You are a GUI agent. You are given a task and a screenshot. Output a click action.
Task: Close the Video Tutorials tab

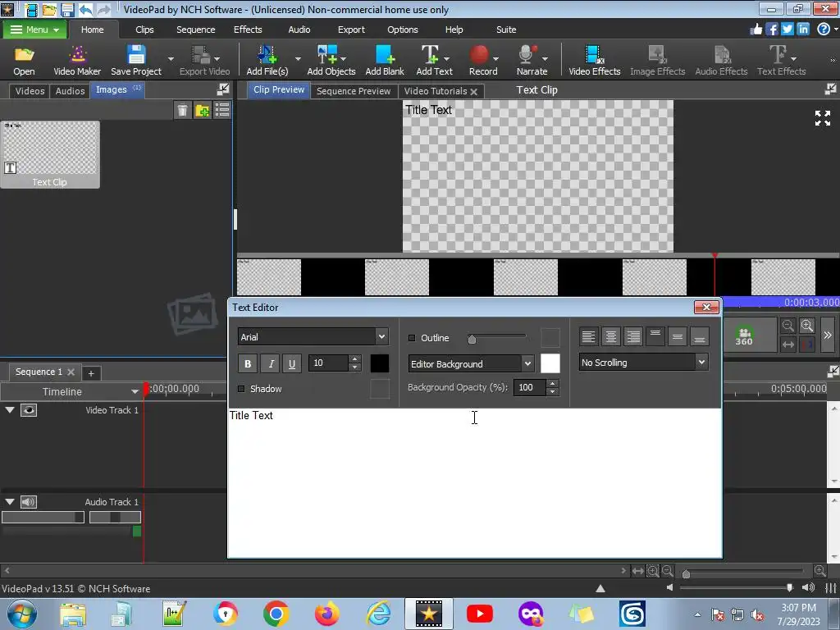(x=473, y=92)
